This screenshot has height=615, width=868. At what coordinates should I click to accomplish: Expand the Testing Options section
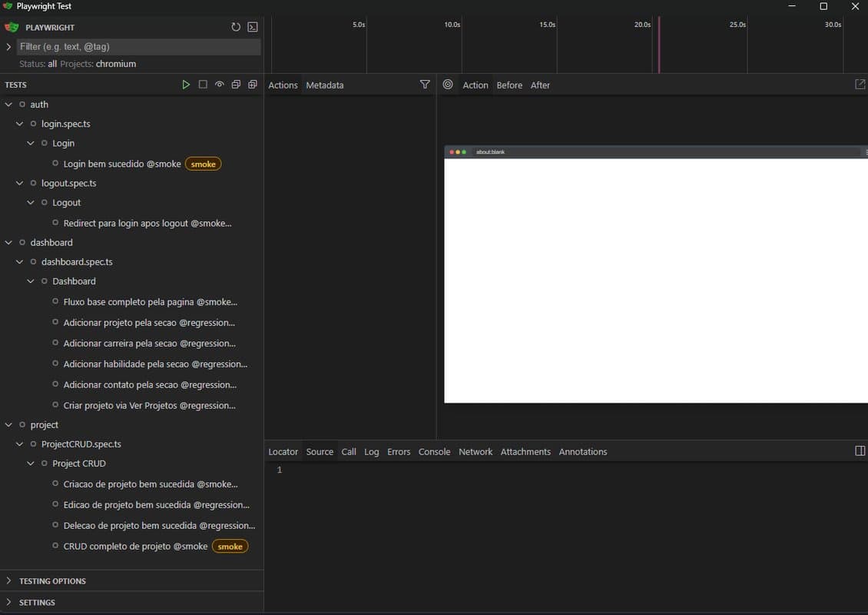point(52,581)
